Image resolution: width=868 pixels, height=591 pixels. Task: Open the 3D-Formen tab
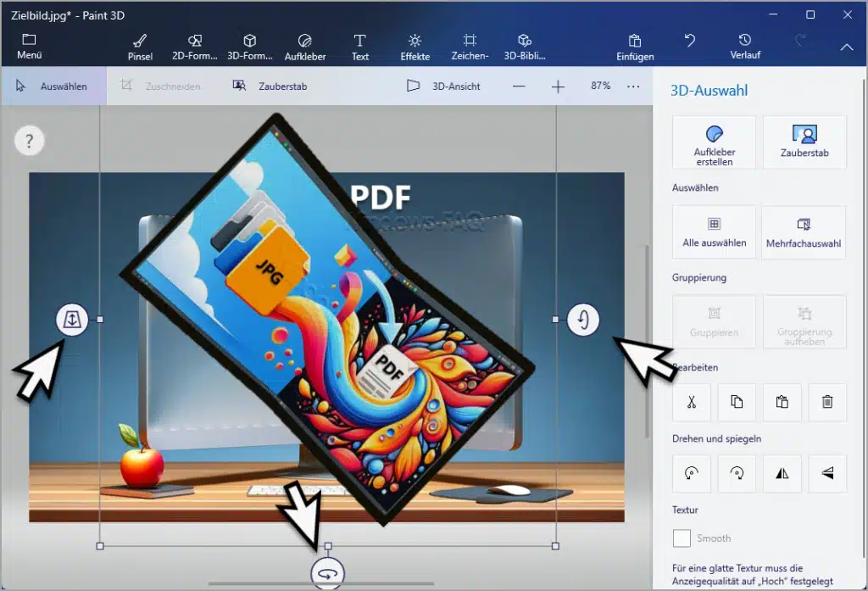click(250, 47)
